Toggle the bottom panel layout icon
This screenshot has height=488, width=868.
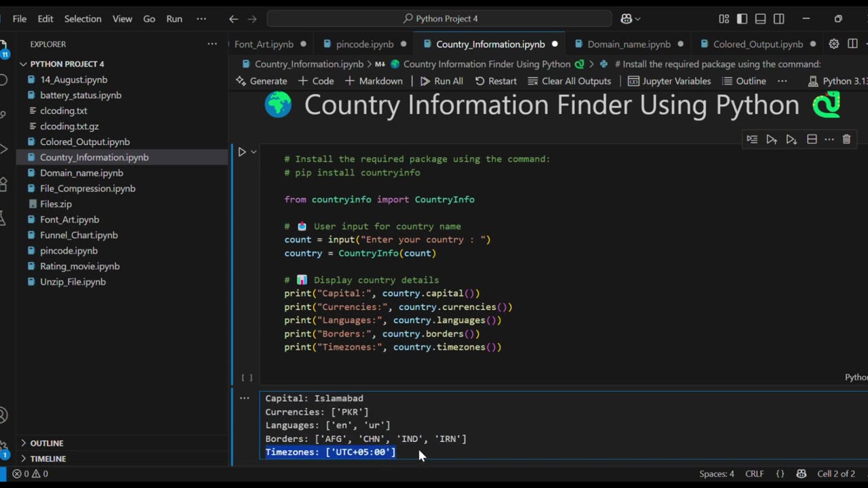pos(761,19)
